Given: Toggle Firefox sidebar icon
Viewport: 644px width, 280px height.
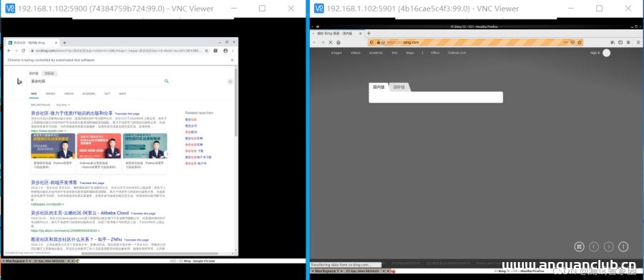Looking at the screenshot, I should click(620, 42).
